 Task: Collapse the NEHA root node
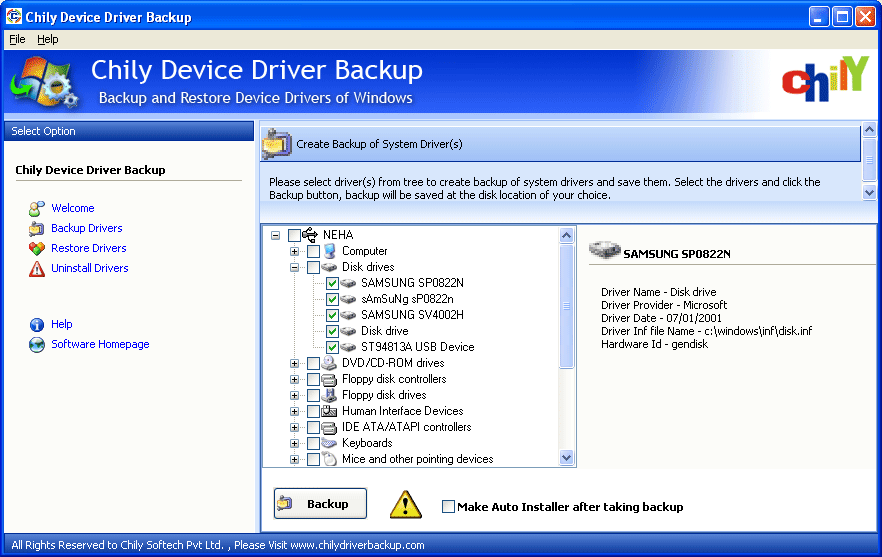click(x=275, y=235)
